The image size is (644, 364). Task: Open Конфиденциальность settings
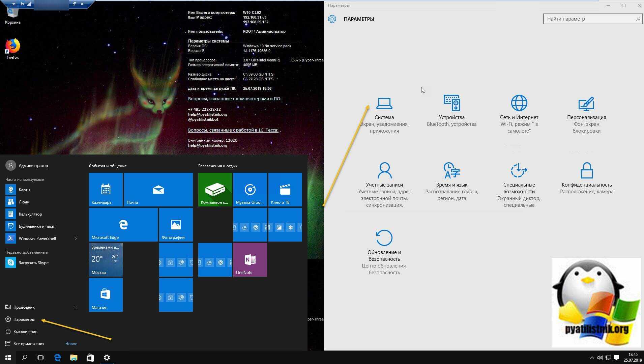[586, 178]
